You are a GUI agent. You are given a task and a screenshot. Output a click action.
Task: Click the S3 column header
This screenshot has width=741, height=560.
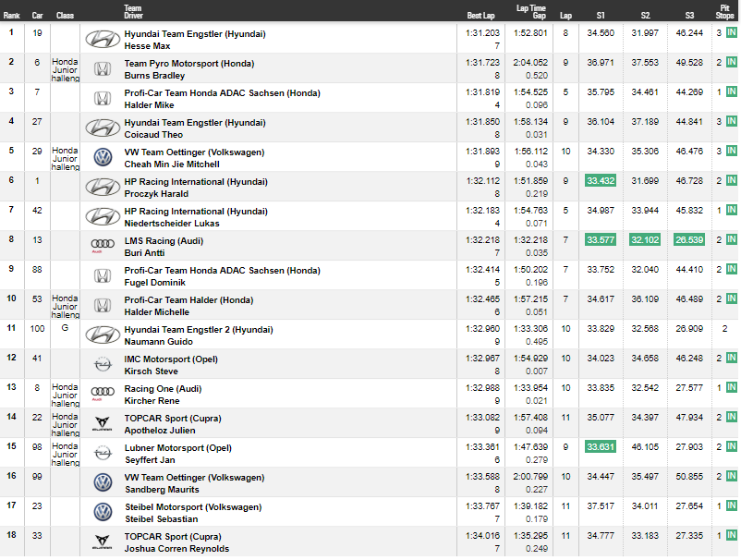(x=689, y=16)
